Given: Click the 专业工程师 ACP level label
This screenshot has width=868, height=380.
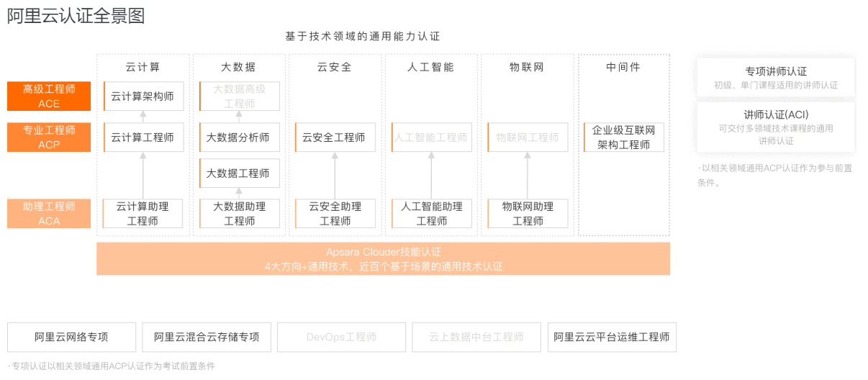Looking at the screenshot, I should click(49, 137).
